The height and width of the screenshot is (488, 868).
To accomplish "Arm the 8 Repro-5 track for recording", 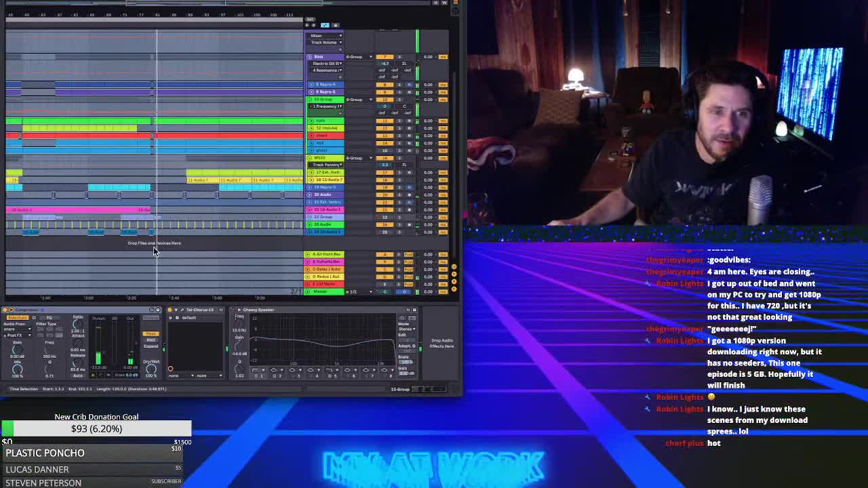I will click(409, 85).
